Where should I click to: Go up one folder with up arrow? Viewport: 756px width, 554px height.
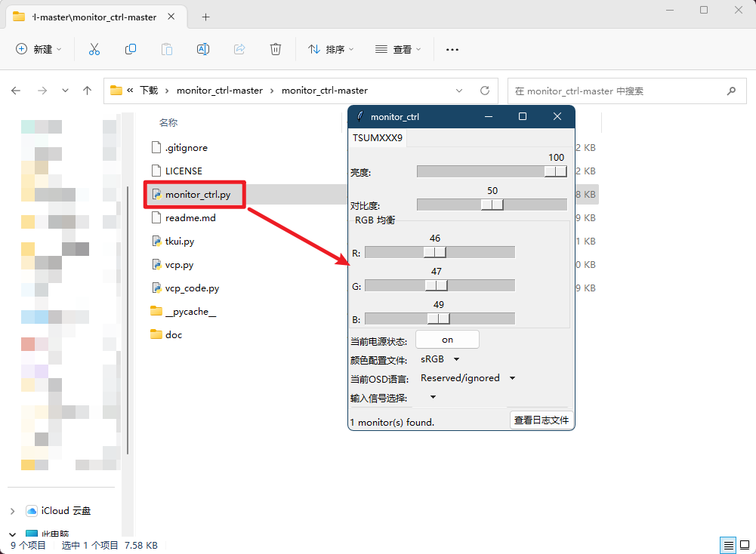pos(87,91)
